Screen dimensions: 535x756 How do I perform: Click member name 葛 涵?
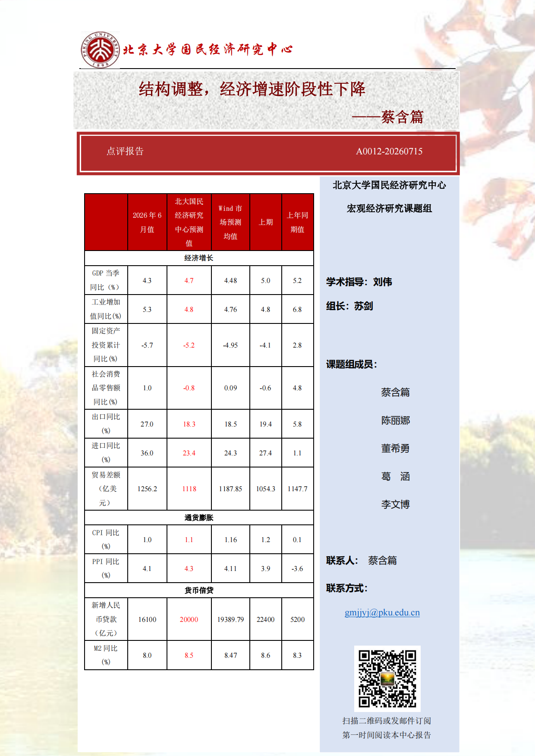coord(396,477)
